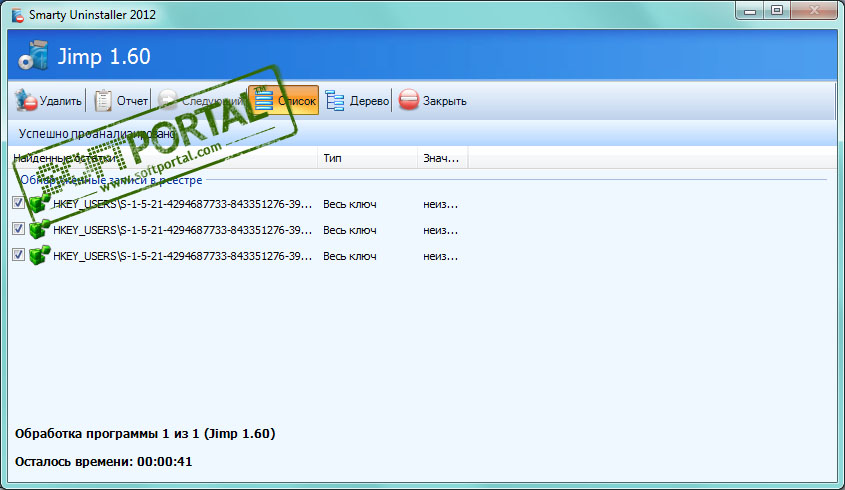Click 'неиз...' value in the first row
Image resolution: width=845 pixels, height=490 pixels.
pyautogui.click(x=440, y=204)
